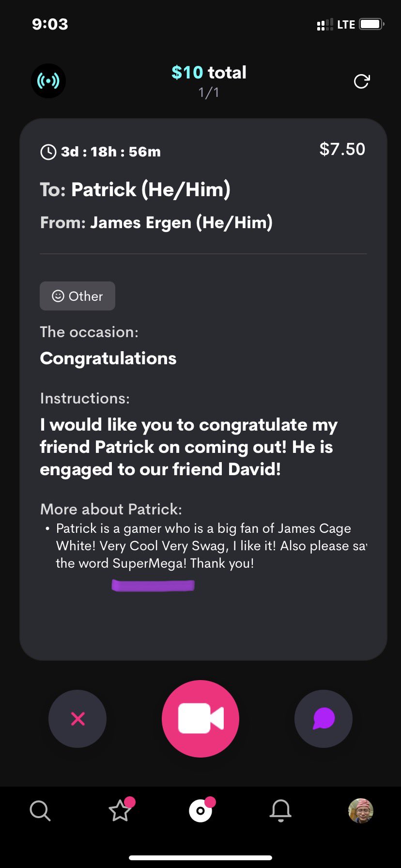
Task: Tap the instructions text about Patrick
Action: coord(188,447)
